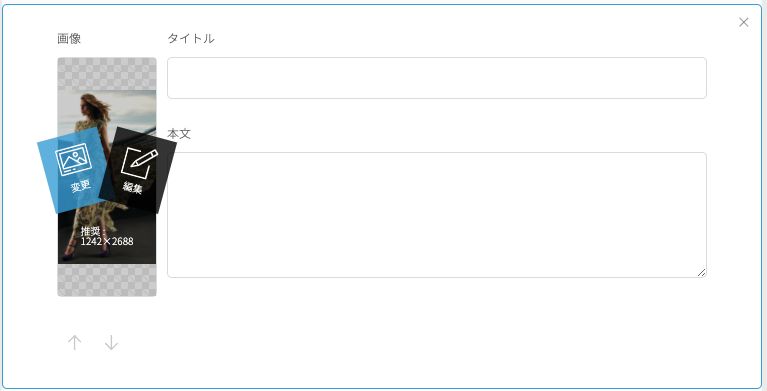Move item down with the down arrow
The height and width of the screenshot is (391, 767).
tap(112, 343)
